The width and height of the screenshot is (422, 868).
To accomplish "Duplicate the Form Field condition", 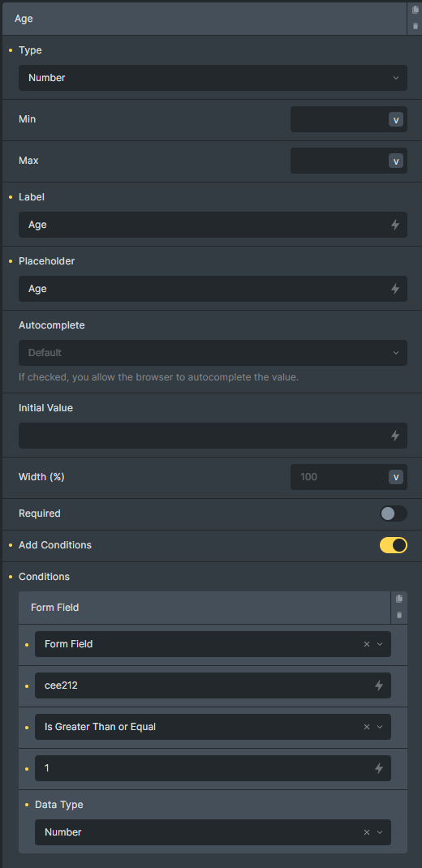I will point(399,599).
